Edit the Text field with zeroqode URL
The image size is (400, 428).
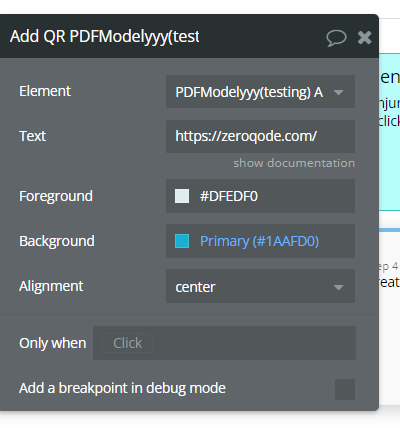click(x=260, y=136)
